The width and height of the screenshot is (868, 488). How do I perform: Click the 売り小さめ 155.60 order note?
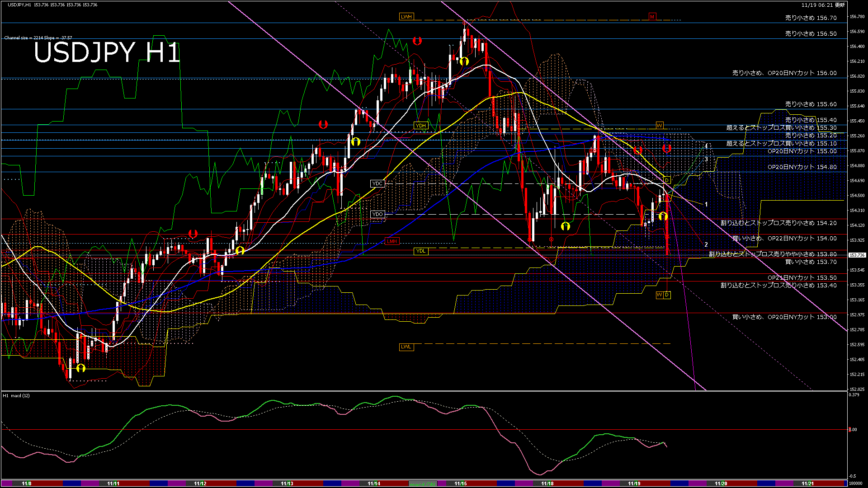[x=811, y=104]
